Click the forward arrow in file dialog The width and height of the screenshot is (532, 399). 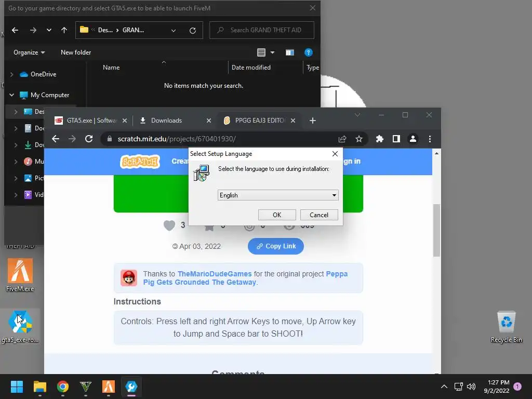tap(33, 30)
